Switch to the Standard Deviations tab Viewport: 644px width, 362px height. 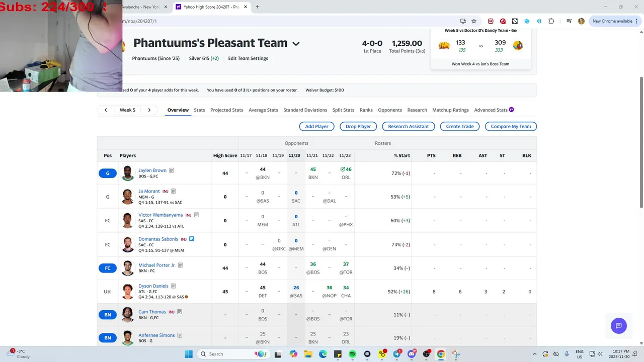click(305, 110)
